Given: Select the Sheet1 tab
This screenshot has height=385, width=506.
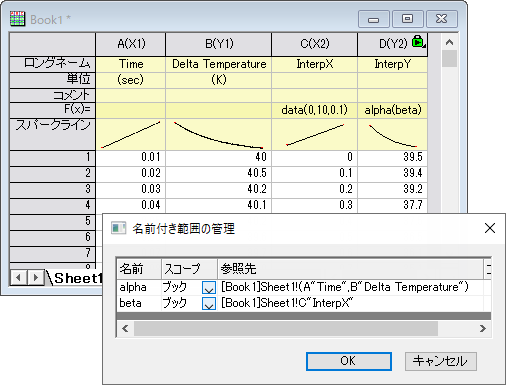Looking at the screenshot, I should point(78,278).
